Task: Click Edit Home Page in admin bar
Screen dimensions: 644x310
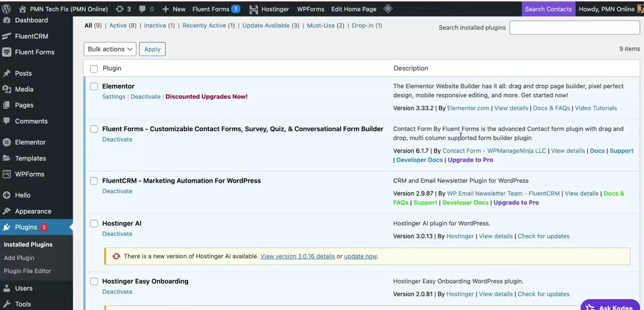Action: [x=354, y=9]
